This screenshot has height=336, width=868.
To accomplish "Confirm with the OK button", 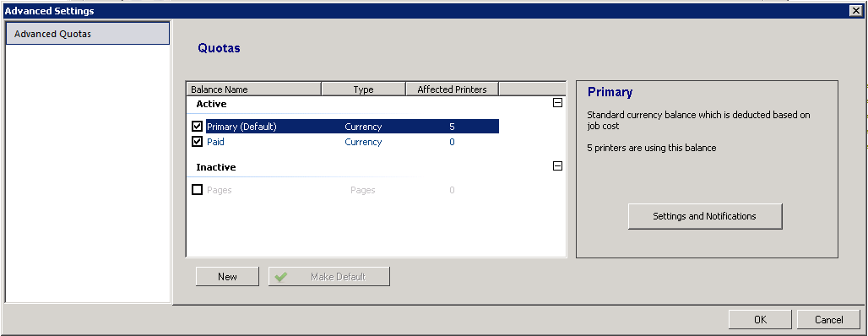I will click(x=760, y=319).
